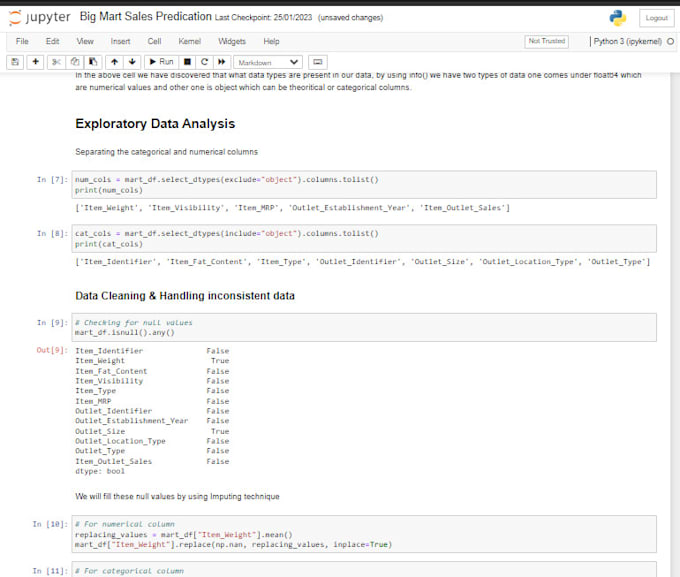
Task: Click Outlet_Size row showing True
Action: [152, 431]
